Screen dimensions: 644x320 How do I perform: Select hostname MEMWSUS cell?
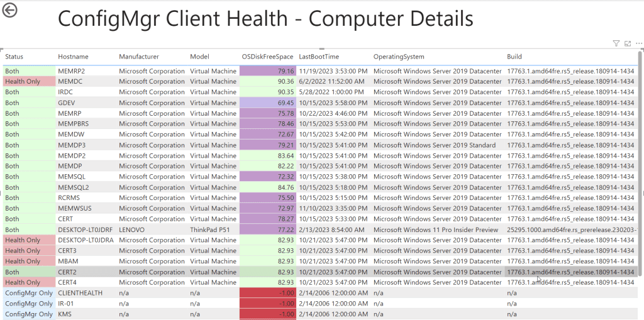(86, 208)
